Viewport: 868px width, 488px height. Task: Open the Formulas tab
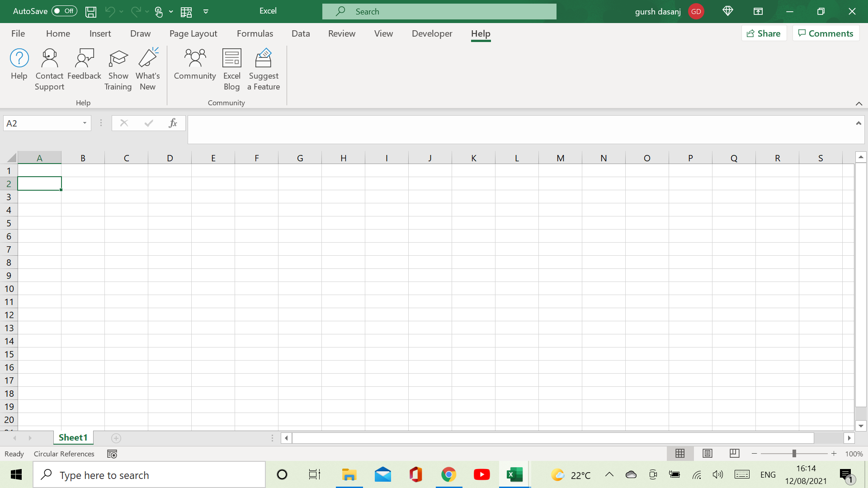[255, 33]
